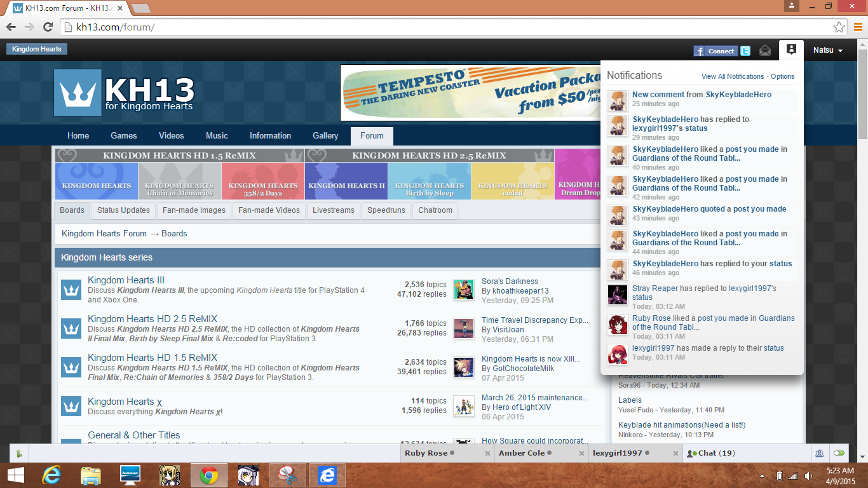Go back to the previous page
This screenshot has height=488, width=868.
pyautogui.click(x=11, y=27)
